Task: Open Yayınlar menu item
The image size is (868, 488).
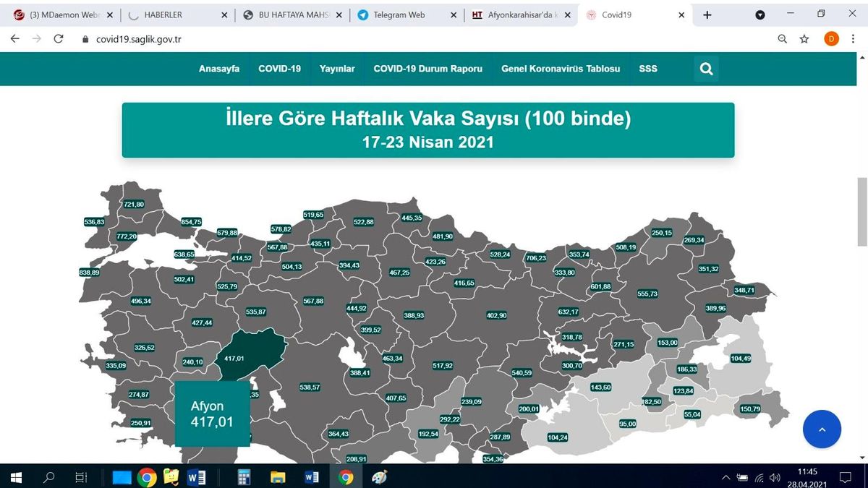Action: 337,69
